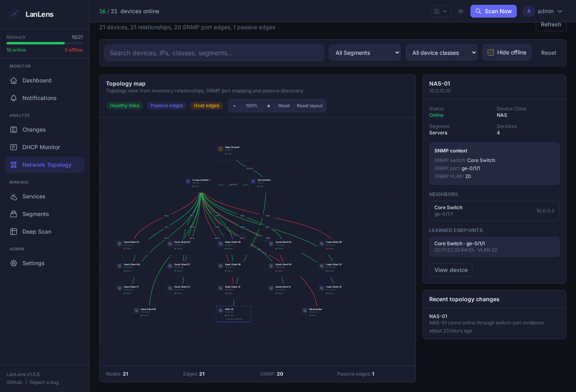Expand the layout view dropdown in header
The height and width of the screenshot is (392, 576).
[x=441, y=11]
